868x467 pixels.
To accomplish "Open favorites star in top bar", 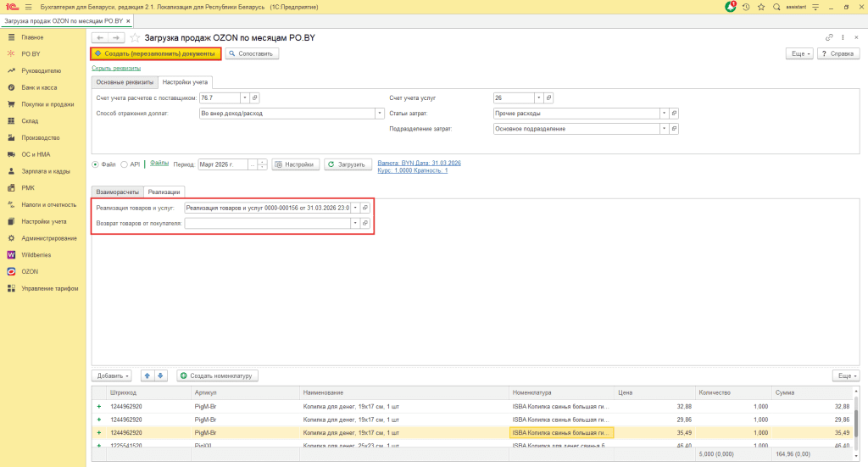I will [x=761, y=7].
